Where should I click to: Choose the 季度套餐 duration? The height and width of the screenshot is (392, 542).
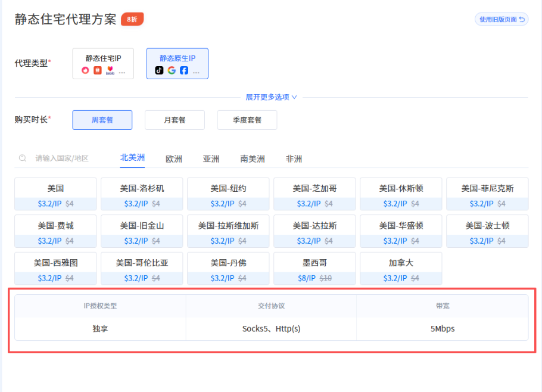click(x=247, y=120)
